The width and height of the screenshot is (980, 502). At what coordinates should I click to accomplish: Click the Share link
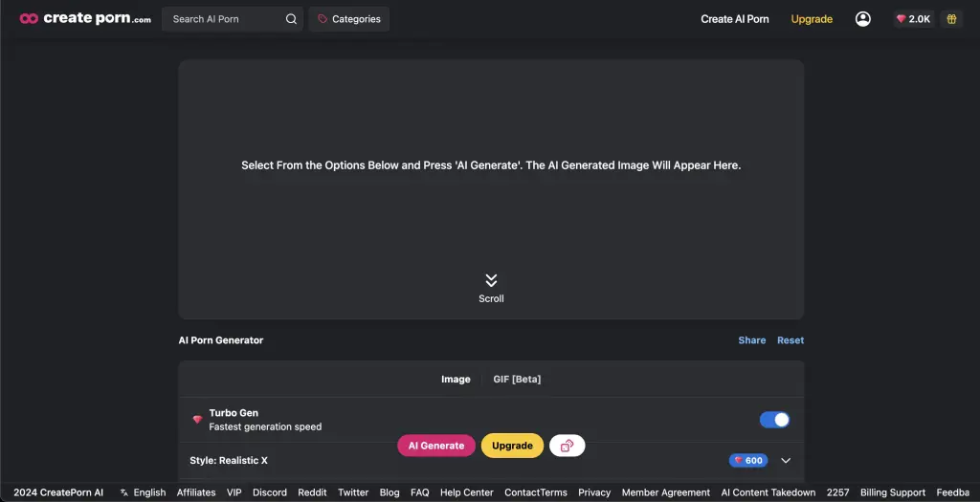pos(752,340)
